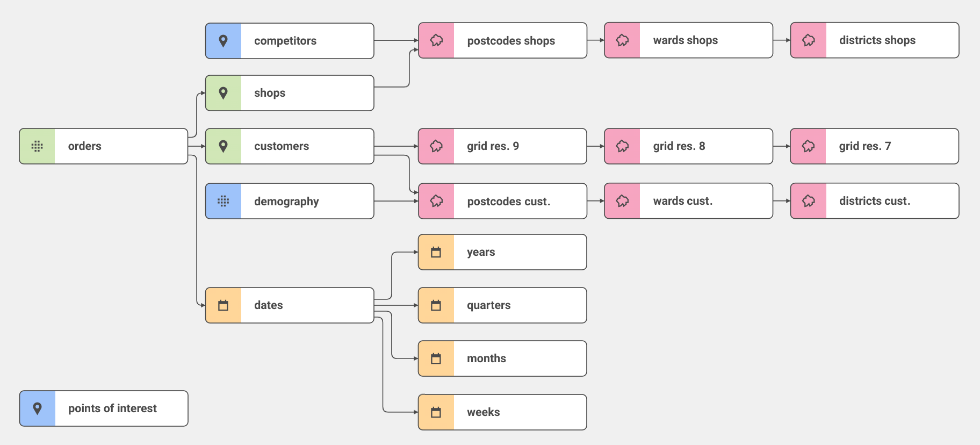Click the map pin icon on points of interest

point(38,408)
